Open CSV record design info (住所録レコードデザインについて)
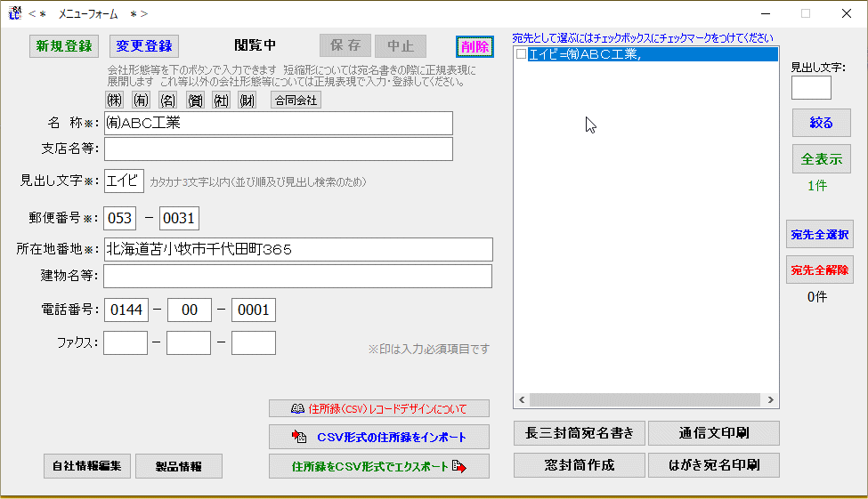The height and width of the screenshot is (499, 868). pyautogui.click(x=379, y=409)
